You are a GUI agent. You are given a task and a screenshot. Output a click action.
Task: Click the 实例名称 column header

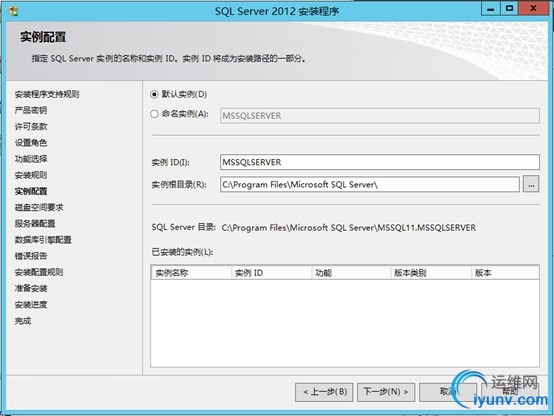[x=191, y=273]
